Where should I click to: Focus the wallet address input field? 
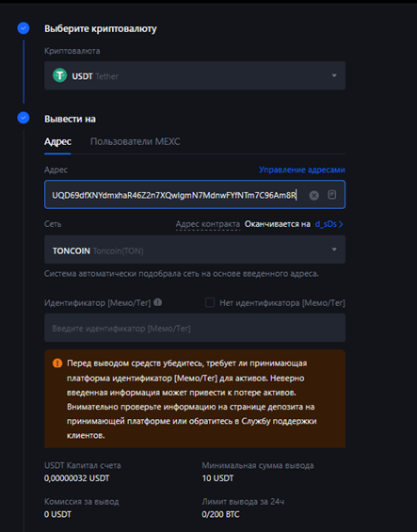195,194
